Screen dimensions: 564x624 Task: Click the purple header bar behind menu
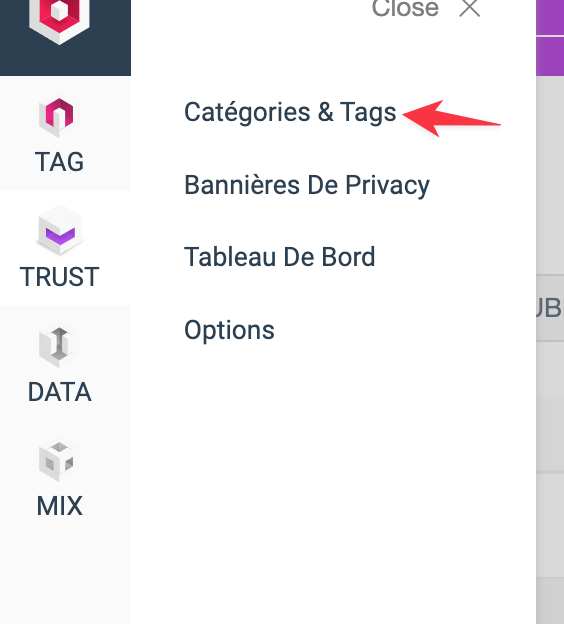pyautogui.click(x=550, y=38)
